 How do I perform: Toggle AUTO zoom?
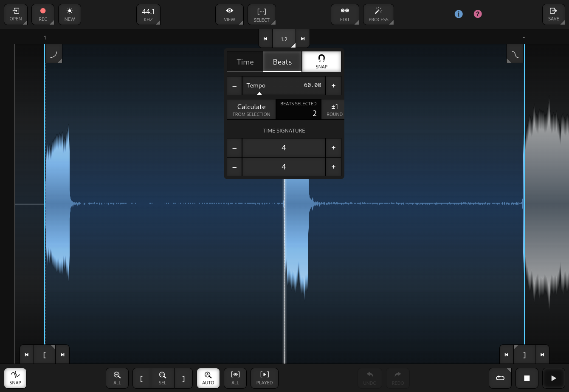pos(208,377)
